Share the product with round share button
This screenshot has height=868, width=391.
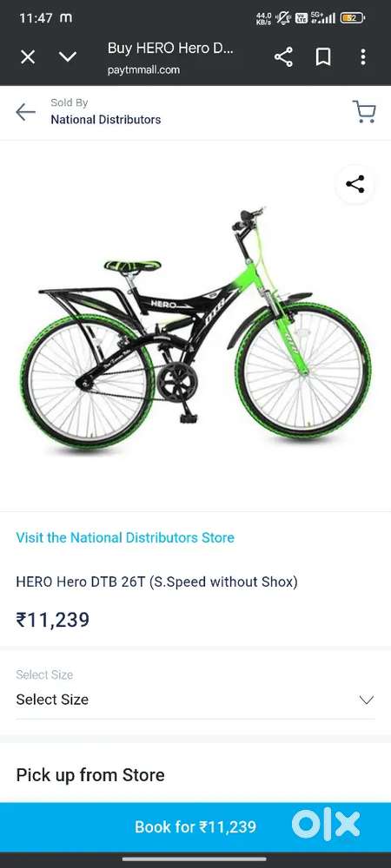pyautogui.click(x=355, y=184)
